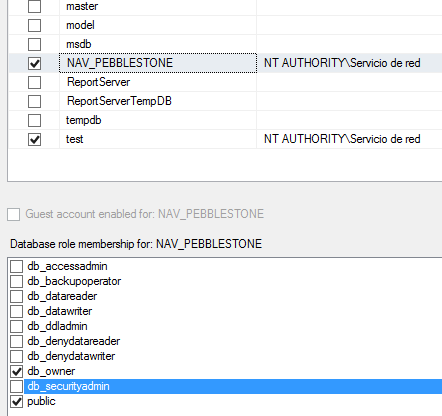Enable the db_datawriter role checkbox
442x416 pixels.
pyautogui.click(x=16, y=311)
